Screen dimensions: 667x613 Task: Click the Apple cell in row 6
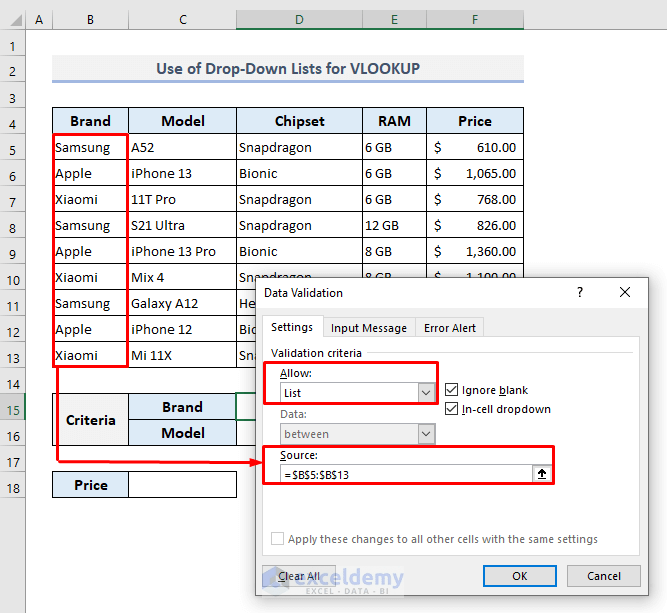tap(90, 173)
